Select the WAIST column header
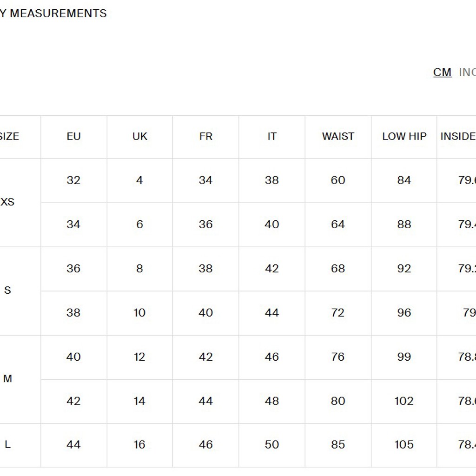Viewport: 476px width, 476px height. coord(338,136)
